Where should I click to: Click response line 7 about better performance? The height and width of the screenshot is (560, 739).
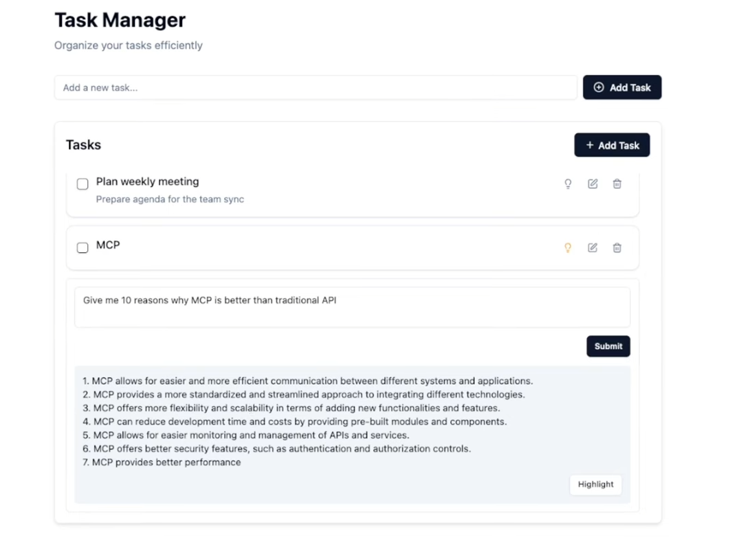(162, 462)
